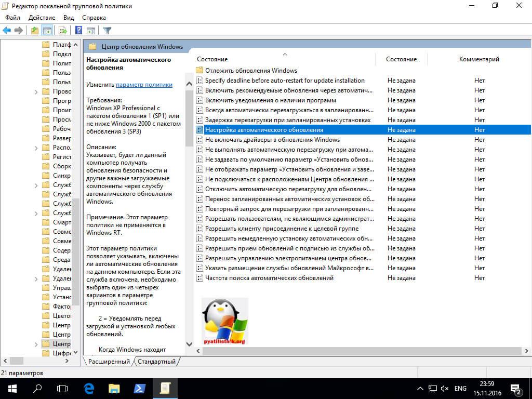Click right arrow of policy list horizontal scrollbar
This screenshot has width=532, height=399.
[x=527, y=351]
